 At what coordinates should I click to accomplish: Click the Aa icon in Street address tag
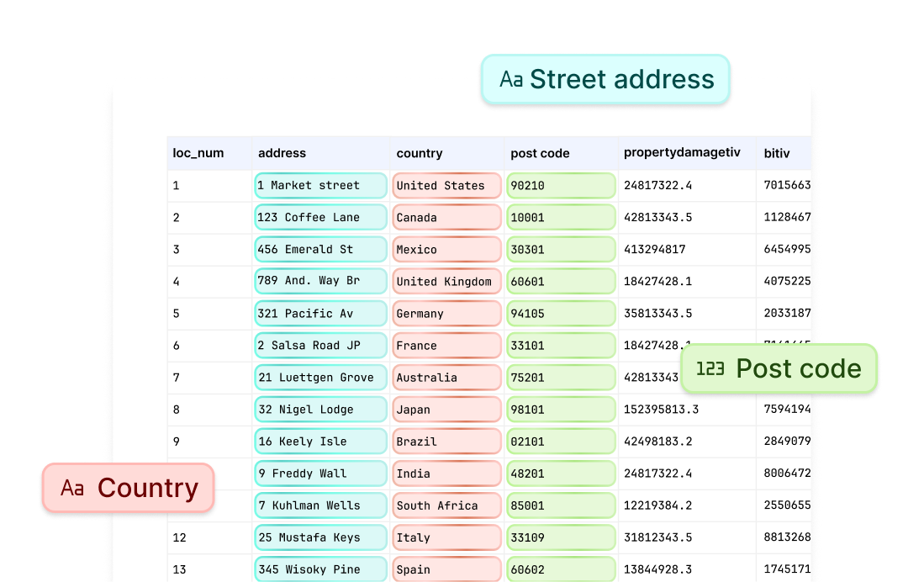point(511,80)
